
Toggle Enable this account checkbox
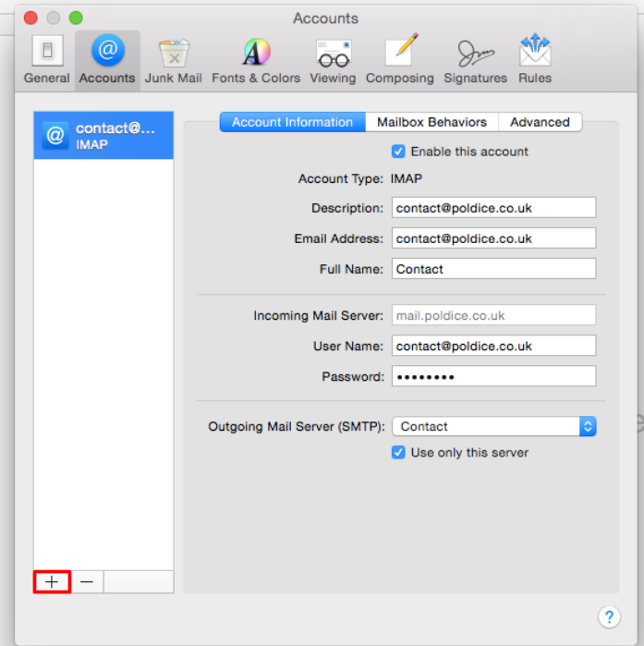point(398,152)
